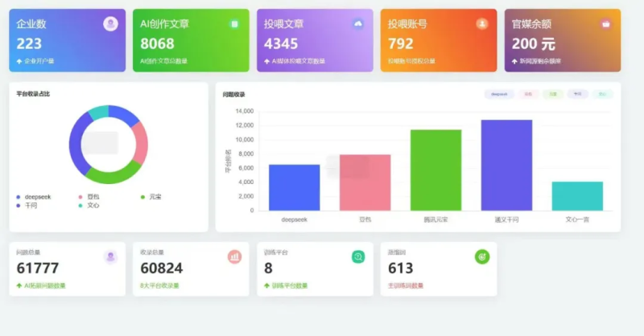This screenshot has height=336, width=644.
Task: Toggle 文心 legend item under the donut chart
Action: [90, 206]
